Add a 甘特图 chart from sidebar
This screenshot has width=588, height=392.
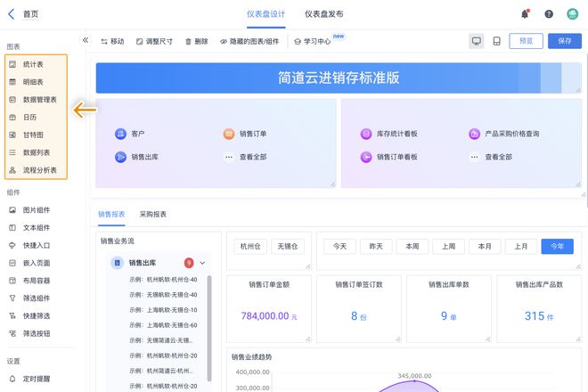coord(32,135)
